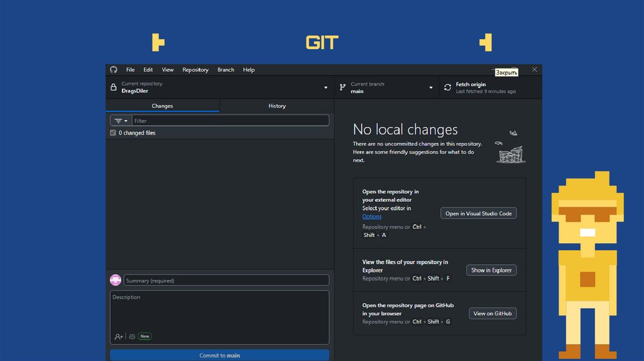Image resolution: width=644 pixels, height=361 pixels.
Task: Click Open in Visual Studio Code
Action: tap(479, 213)
